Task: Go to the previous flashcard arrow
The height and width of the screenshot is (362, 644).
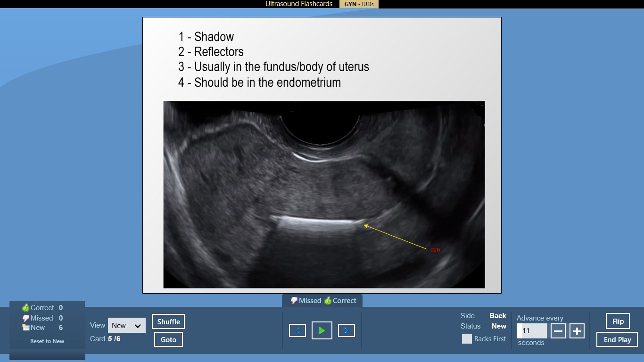Action: [x=297, y=330]
